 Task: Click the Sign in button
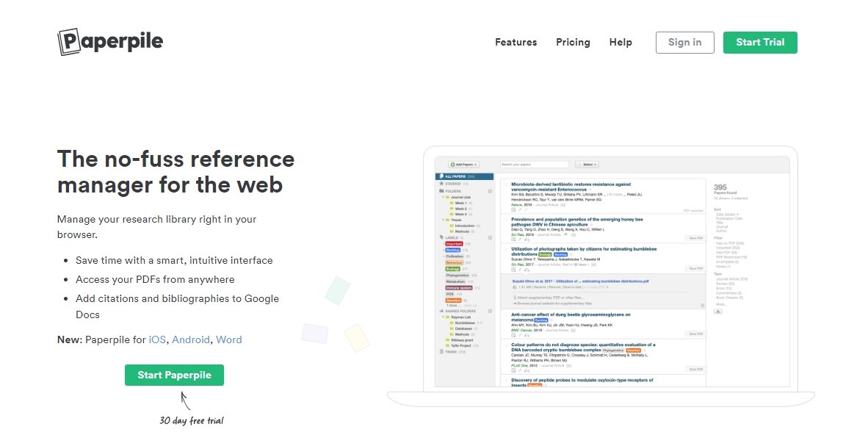pyautogui.click(x=684, y=43)
